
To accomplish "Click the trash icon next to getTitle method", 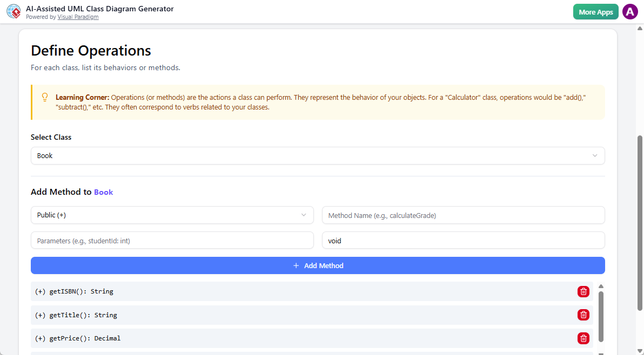I will coord(583,315).
